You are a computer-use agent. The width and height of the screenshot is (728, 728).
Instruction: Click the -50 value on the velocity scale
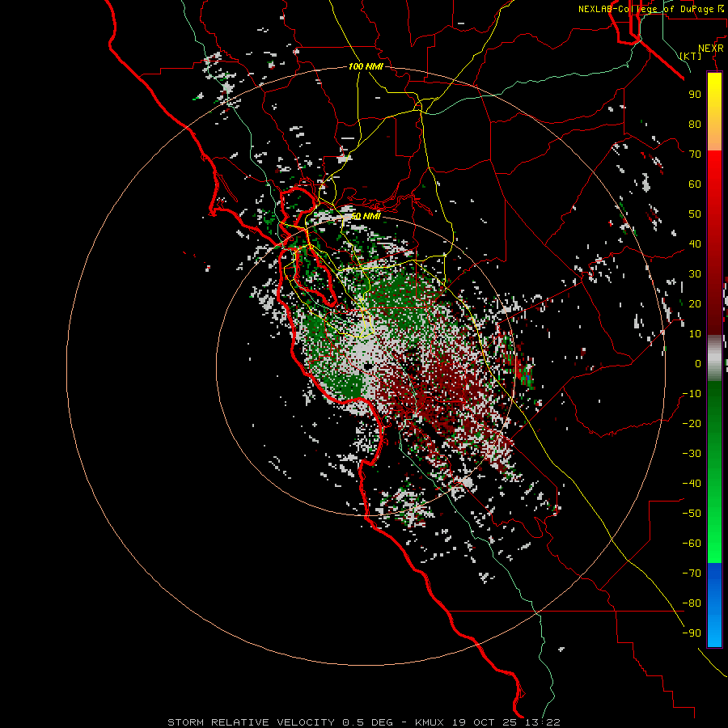click(x=692, y=514)
